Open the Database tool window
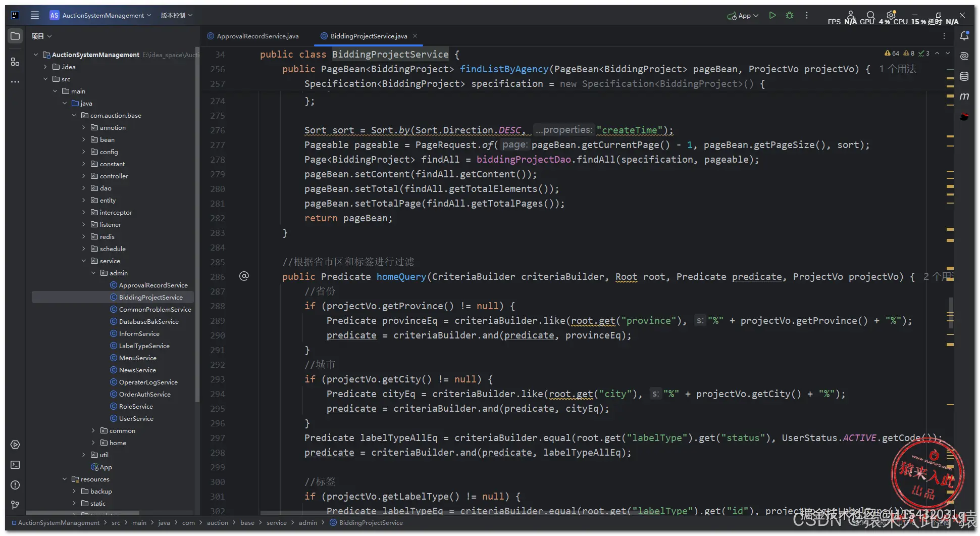This screenshot has width=980, height=536. [964, 76]
